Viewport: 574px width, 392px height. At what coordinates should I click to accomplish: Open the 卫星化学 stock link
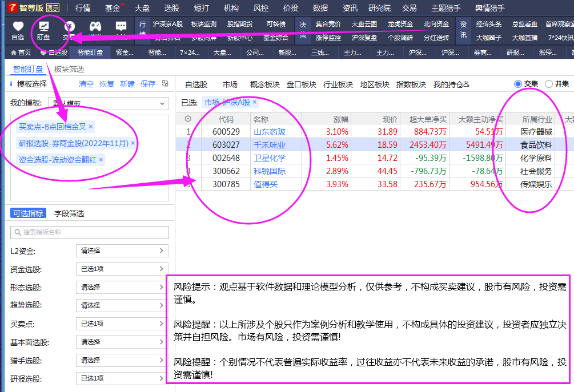(270, 158)
